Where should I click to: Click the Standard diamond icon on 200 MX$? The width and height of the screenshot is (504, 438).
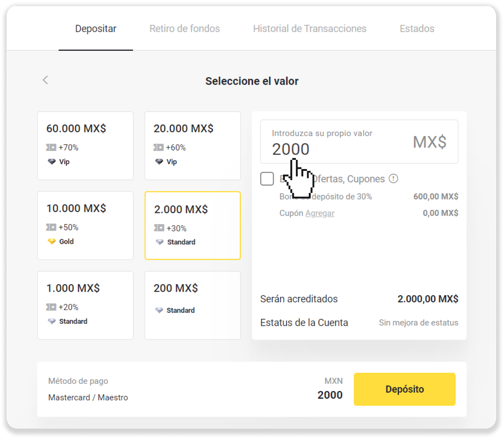point(159,310)
